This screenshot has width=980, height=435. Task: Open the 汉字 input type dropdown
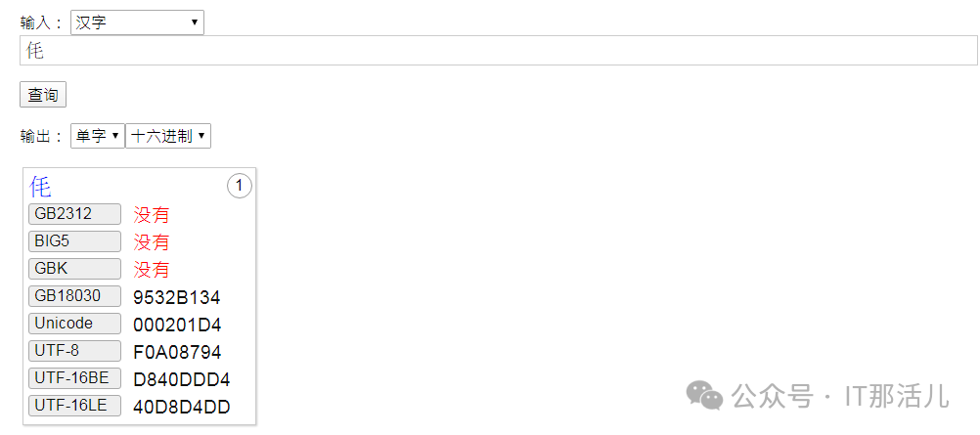coord(137,22)
